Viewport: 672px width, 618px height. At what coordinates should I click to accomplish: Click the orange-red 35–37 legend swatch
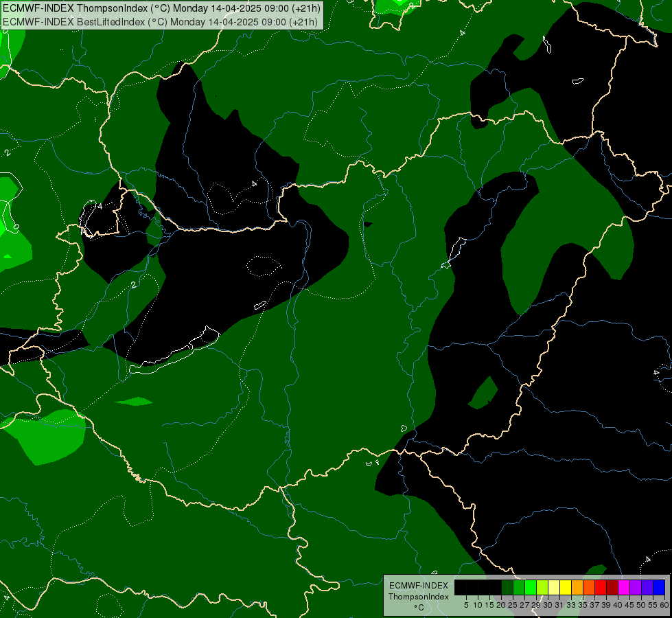coord(589,587)
